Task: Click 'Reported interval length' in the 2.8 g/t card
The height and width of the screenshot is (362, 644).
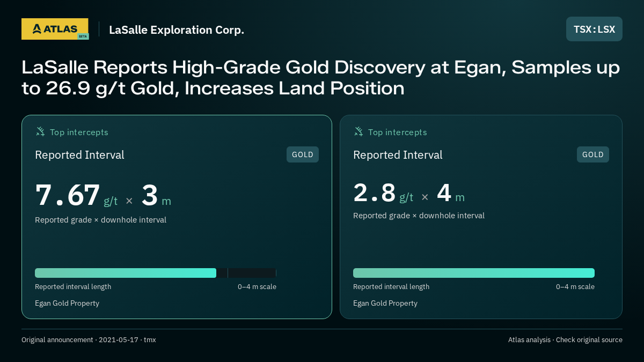Action: 391,287
